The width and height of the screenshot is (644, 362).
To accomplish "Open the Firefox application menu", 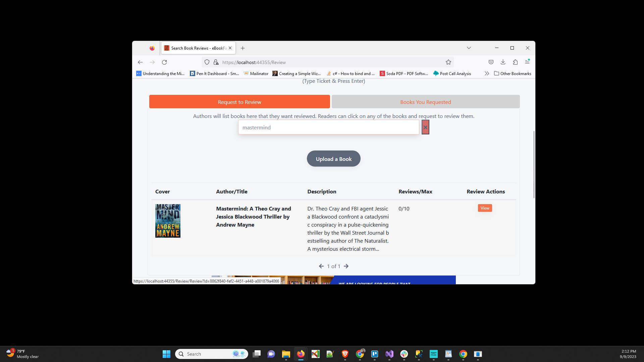I will pos(528,62).
